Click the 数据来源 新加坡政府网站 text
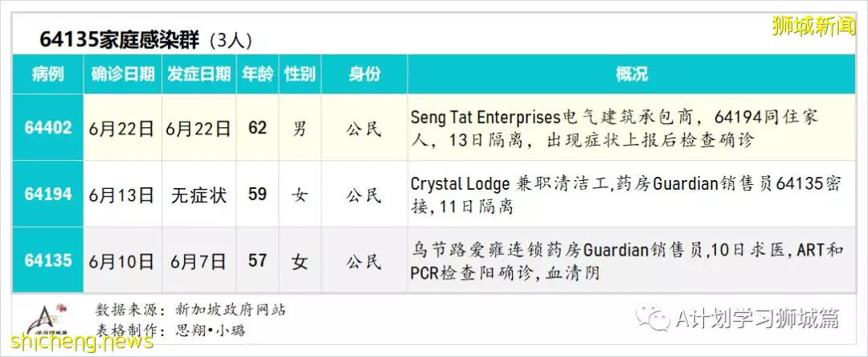 [x=191, y=310]
